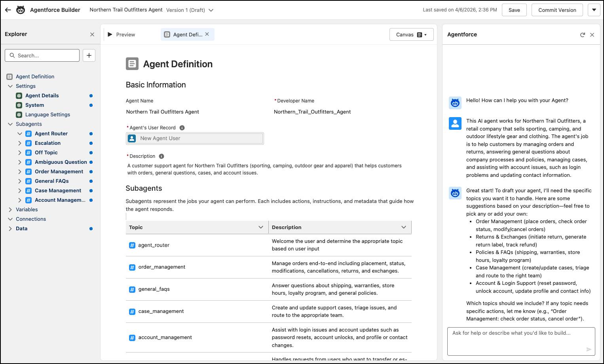
Task: Collapse the Agent Router subagent chevron
Action: click(x=20, y=133)
